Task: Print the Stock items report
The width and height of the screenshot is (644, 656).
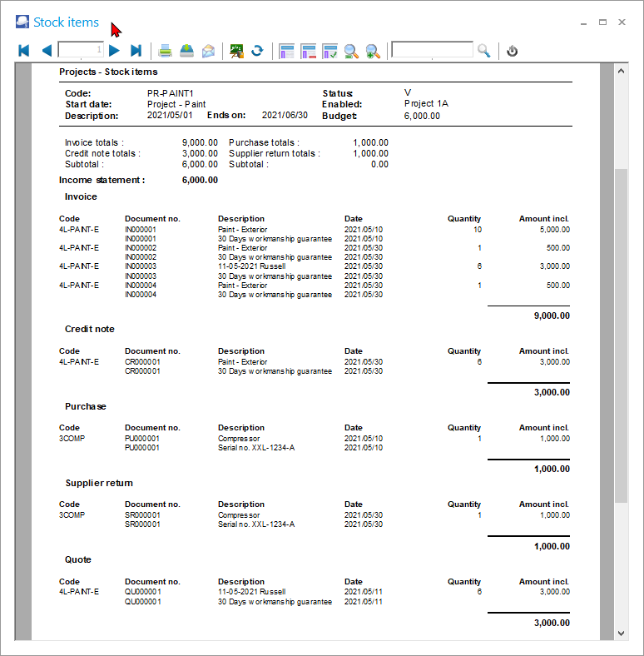Action: click(166, 51)
